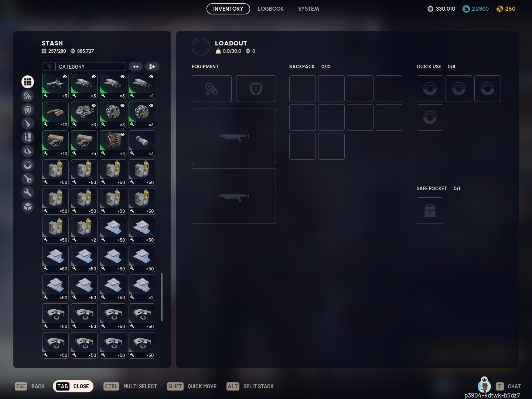
Task: Filter stash by shield category icon
Action: click(28, 110)
